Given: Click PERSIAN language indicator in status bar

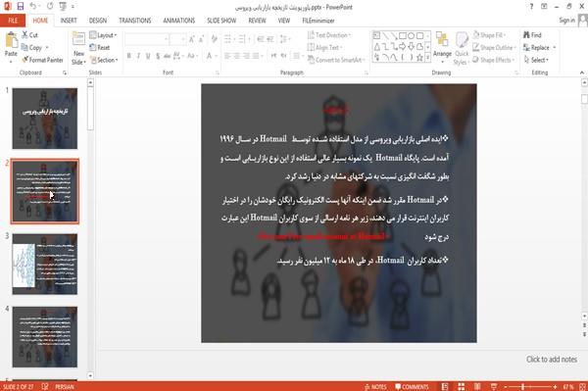Looking at the screenshot, I should click(x=65, y=386).
